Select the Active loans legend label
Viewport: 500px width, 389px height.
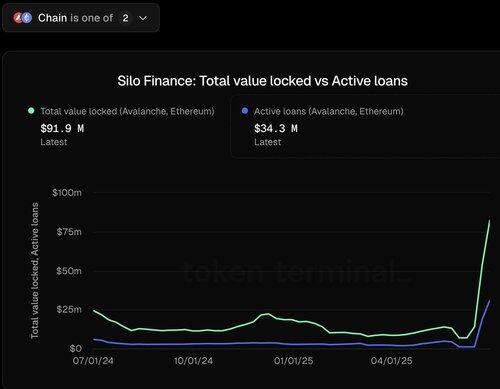point(329,111)
